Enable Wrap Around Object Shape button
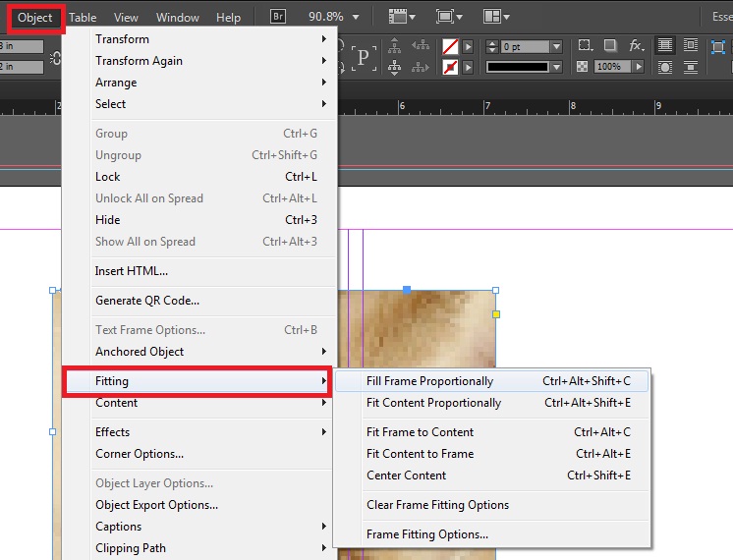The width and height of the screenshot is (733, 560). coord(665,67)
